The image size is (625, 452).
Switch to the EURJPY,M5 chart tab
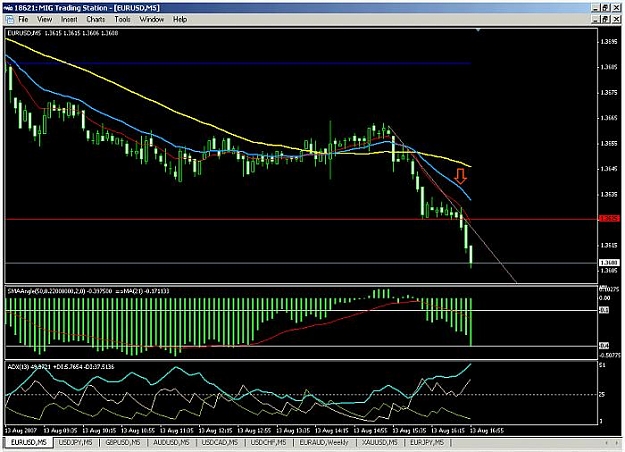pos(427,442)
